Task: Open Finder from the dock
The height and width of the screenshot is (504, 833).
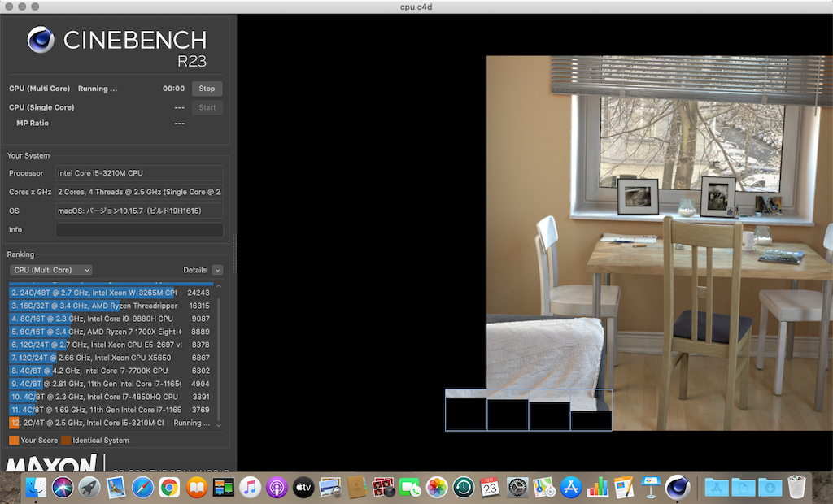Action: 36,487
